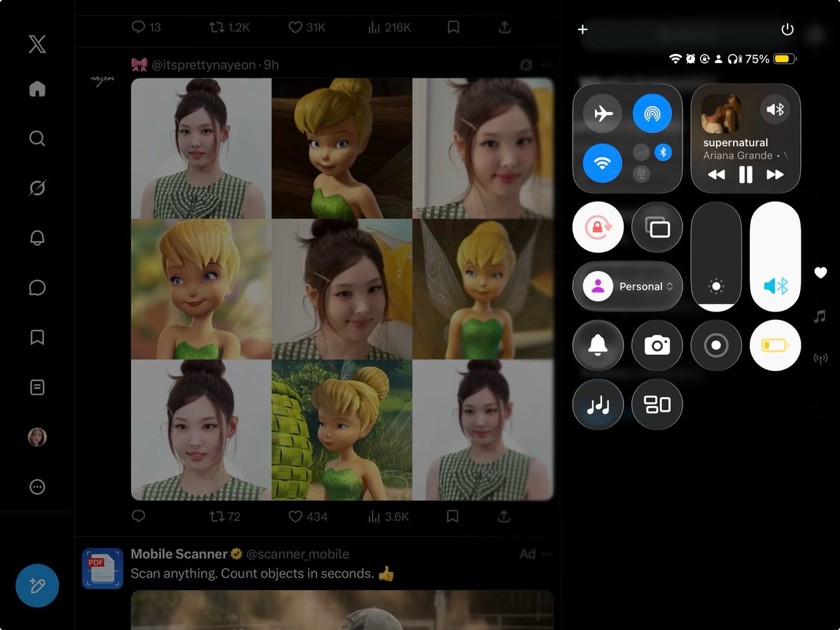The image size is (840, 630).
Task: Go to the Home timeline icon
Action: (37, 89)
